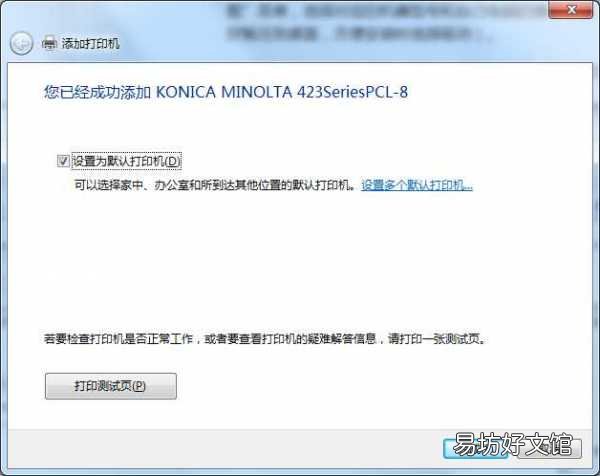Image resolution: width=600 pixels, height=476 pixels.
Task: Click the round back arrow button
Action: click(21, 43)
